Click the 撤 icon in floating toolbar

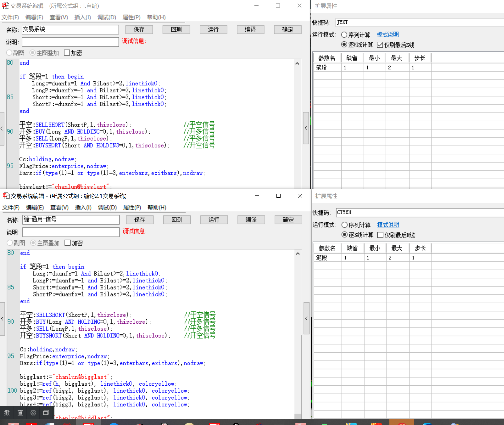click(x=7, y=413)
